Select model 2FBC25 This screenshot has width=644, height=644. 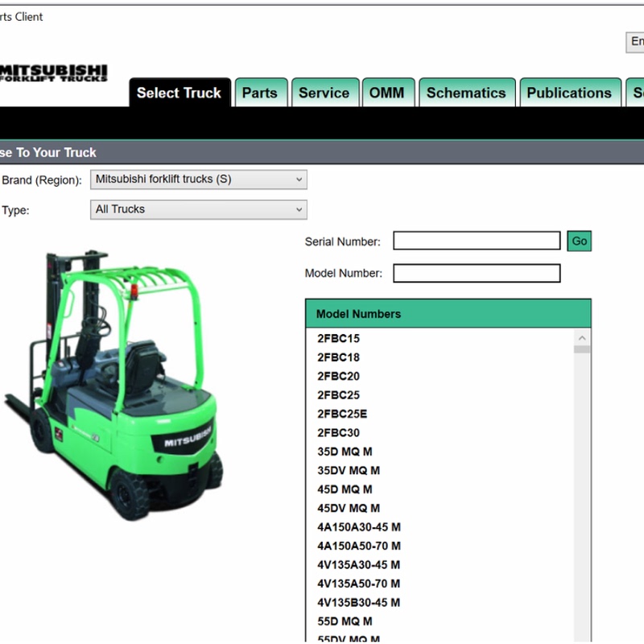338,395
